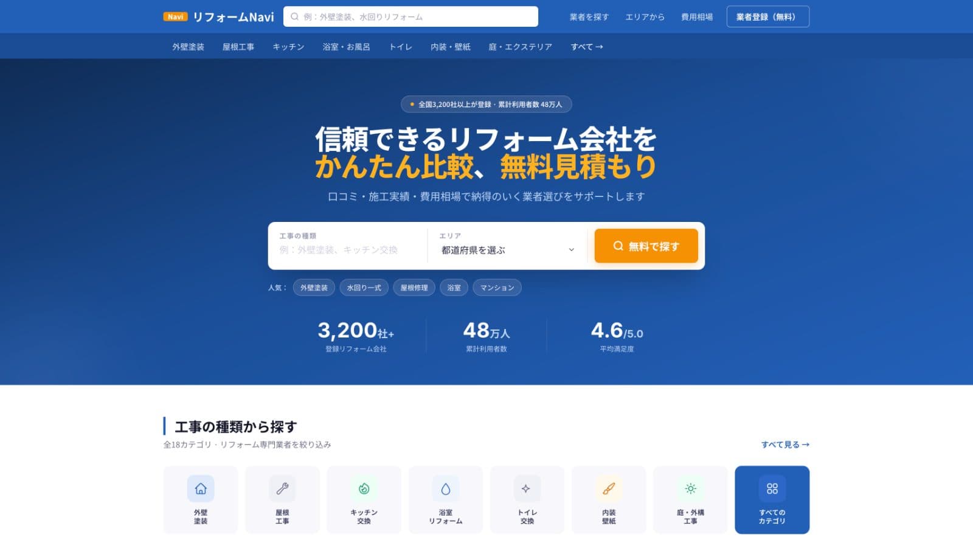
Task: Open the すべて → nav link
Action: point(587,47)
